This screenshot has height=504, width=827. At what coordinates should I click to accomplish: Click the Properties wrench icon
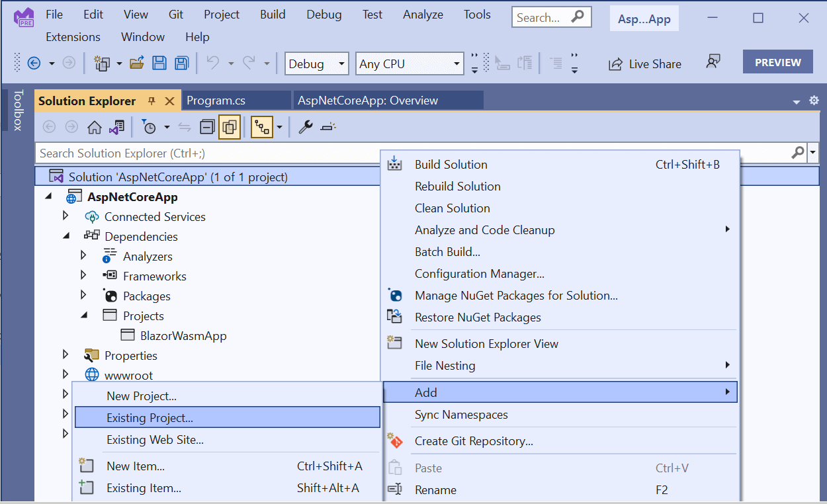click(x=305, y=127)
